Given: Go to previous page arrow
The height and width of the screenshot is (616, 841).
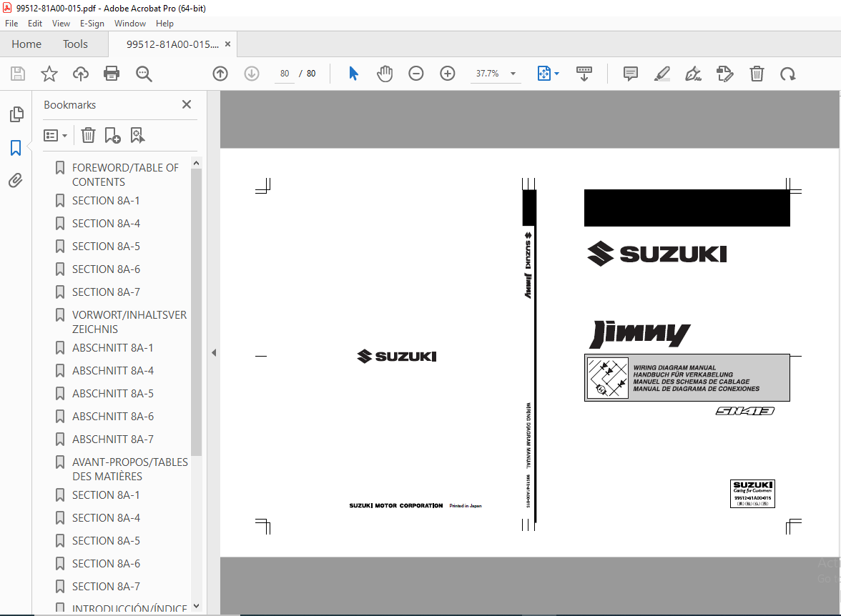Looking at the screenshot, I should click(220, 74).
